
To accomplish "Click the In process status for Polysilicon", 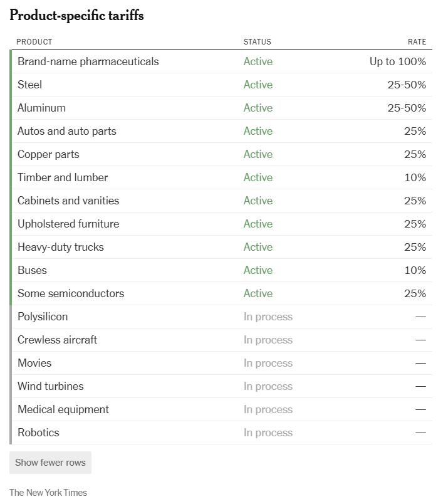I will tap(268, 317).
